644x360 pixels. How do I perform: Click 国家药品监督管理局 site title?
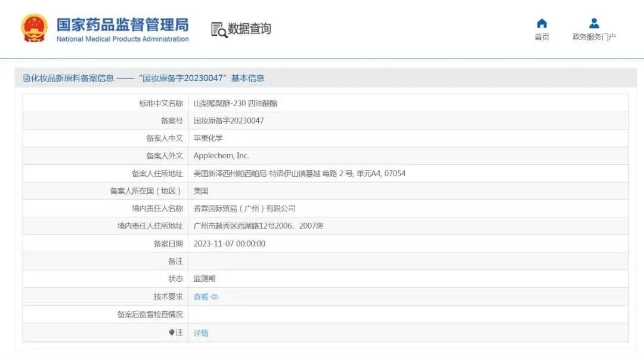click(x=122, y=24)
